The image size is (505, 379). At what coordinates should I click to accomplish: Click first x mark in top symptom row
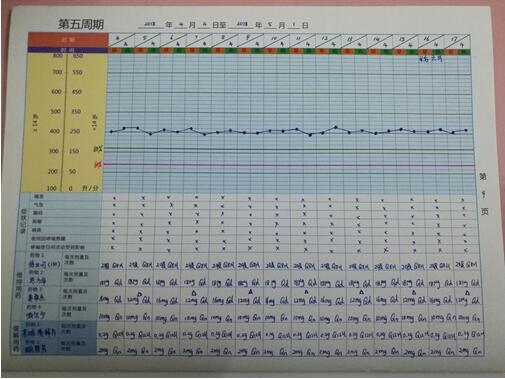[114, 198]
